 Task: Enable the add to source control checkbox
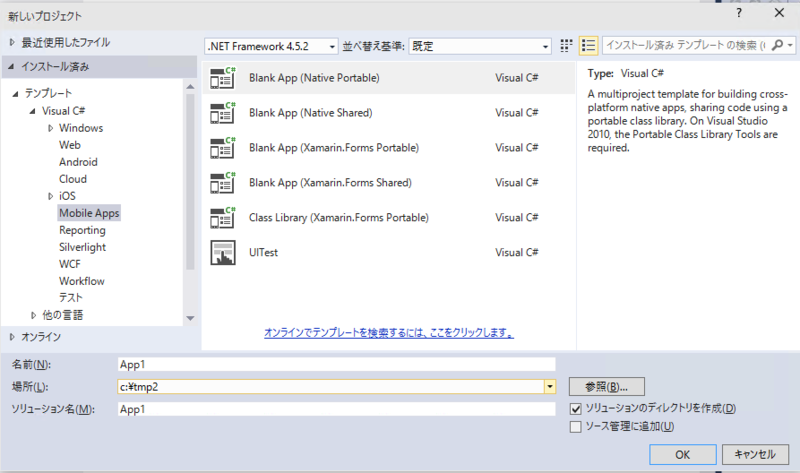pos(576,427)
